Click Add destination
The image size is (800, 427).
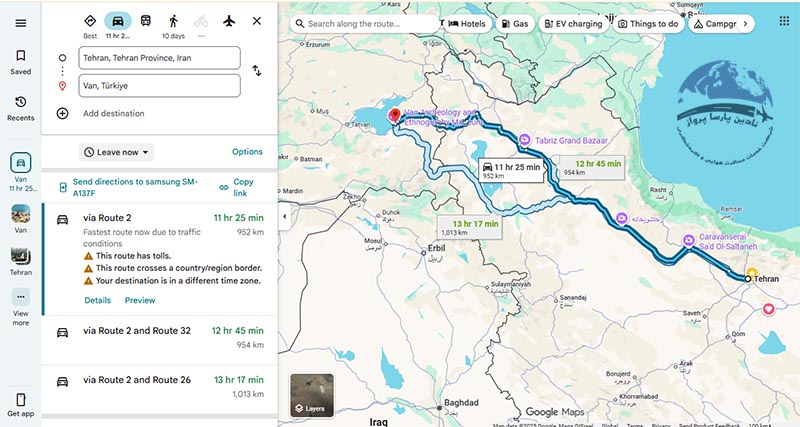(113, 113)
